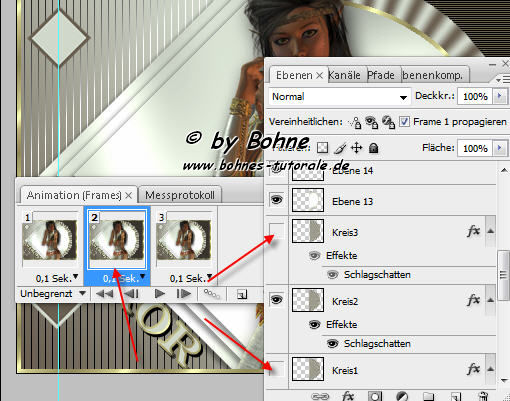
Task: Select animation frame 3 thumbnail
Action: (x=184, y=239)
